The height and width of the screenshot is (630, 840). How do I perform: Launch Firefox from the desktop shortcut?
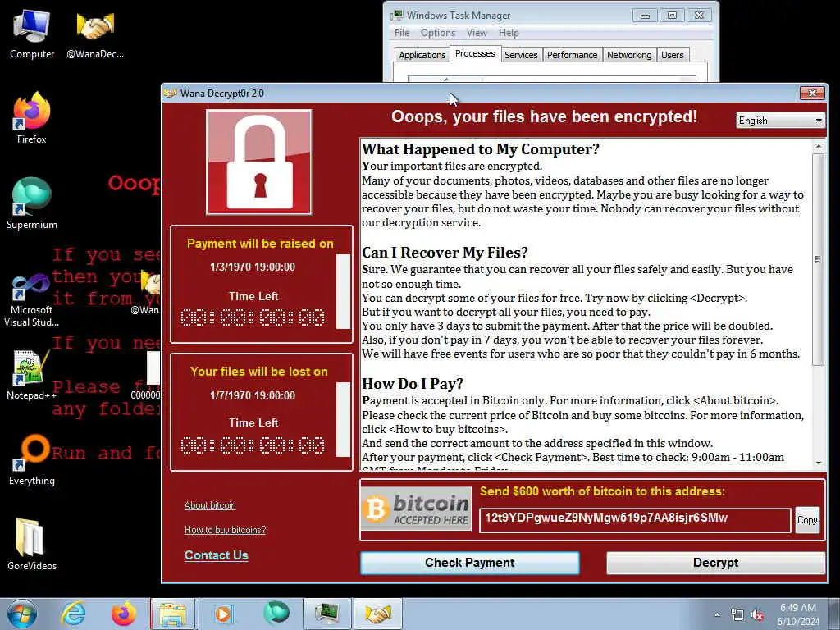(32, 118)
